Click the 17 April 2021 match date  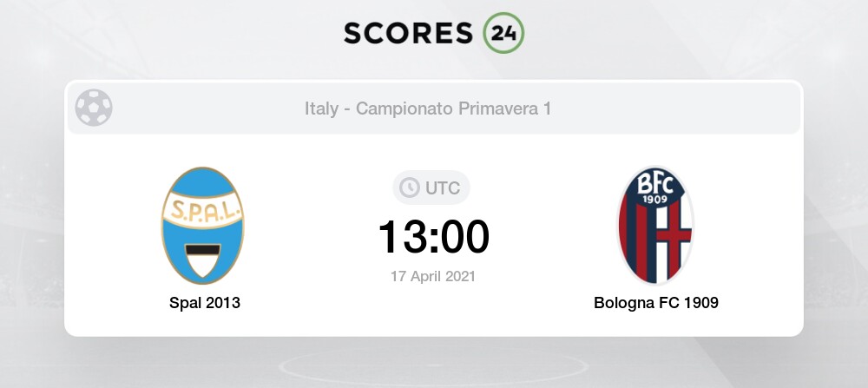pos(433,275)
